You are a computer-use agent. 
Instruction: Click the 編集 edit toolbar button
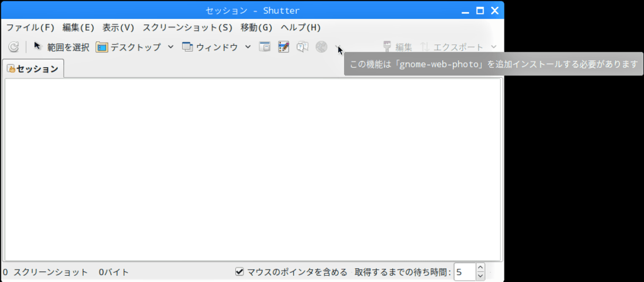click(397, 47)
